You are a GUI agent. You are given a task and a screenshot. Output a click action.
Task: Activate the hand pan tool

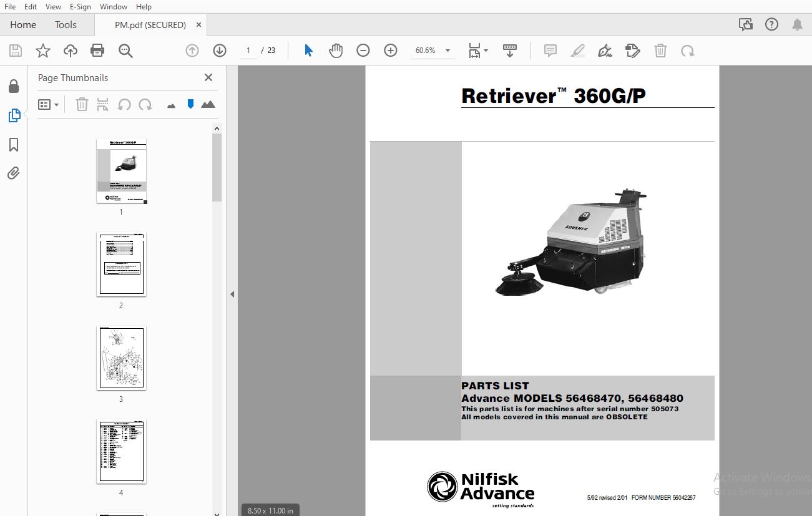336,51
